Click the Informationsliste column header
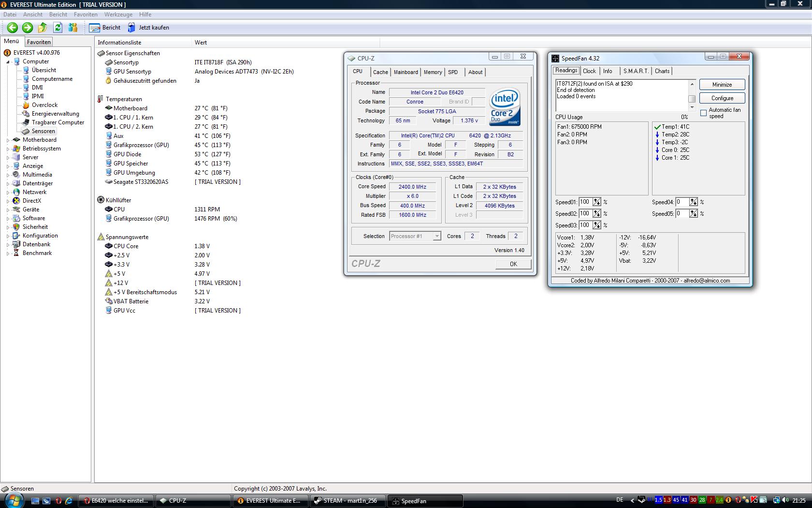 point(143,43)
